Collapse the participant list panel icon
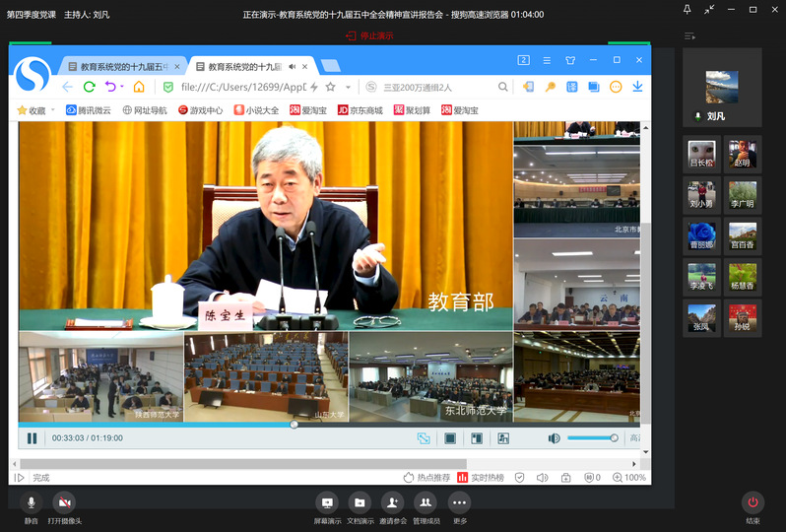The image size is (786, 532). pos(690,36)
